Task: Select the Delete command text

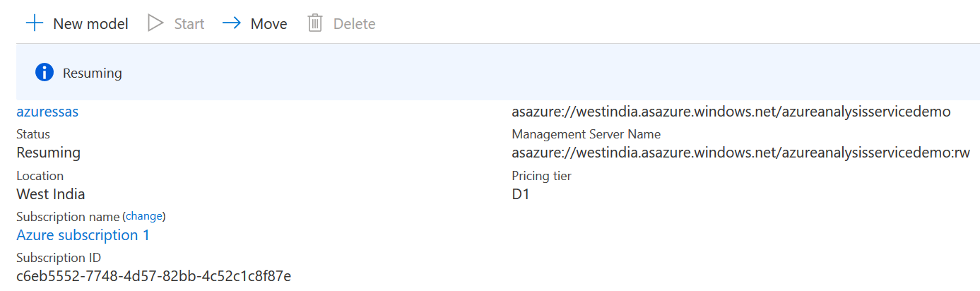Action: (x=354, y=24)
